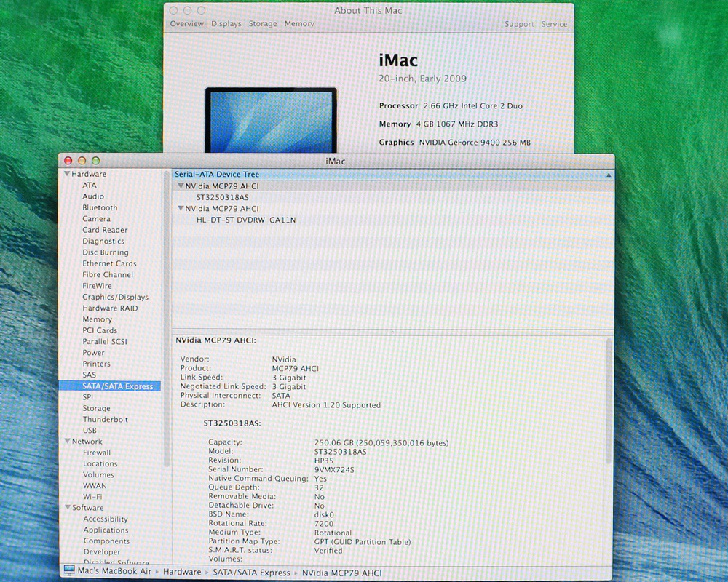Select FireWire in the sidebar
The image size is (728, 582).
tap(97, 285)
